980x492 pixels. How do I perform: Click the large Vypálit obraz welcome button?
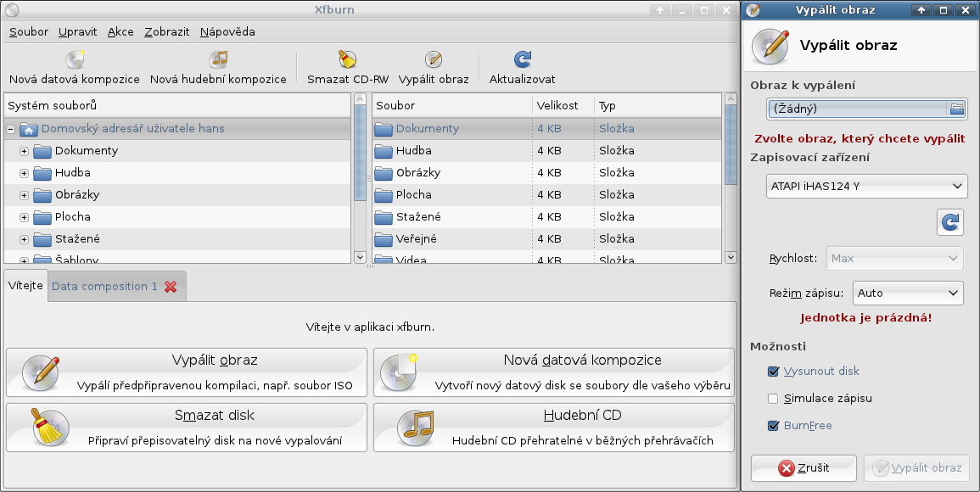tap(187, 372)
